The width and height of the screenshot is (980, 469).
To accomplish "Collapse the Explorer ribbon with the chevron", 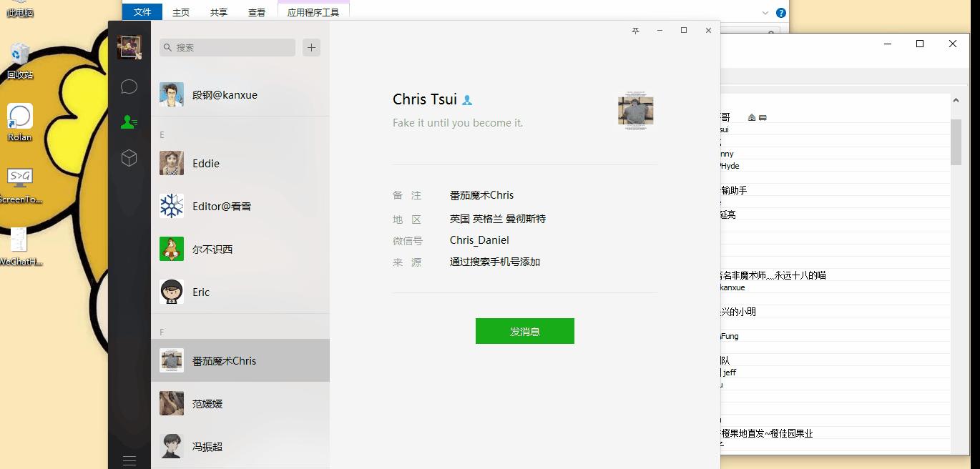I will (765, 12).
